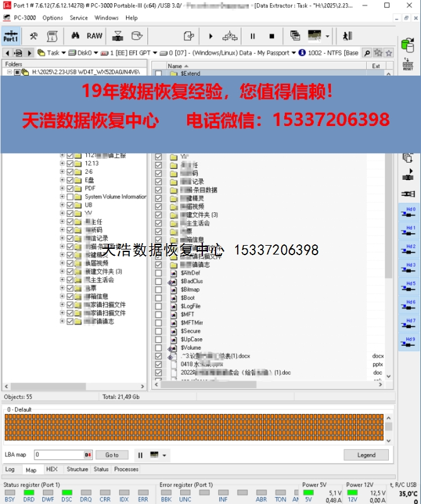This screenshot has width=421, height=504.
Task: Expand the 12.13 folder in tree
Action: pyautogui.click(x=62, y=163)
